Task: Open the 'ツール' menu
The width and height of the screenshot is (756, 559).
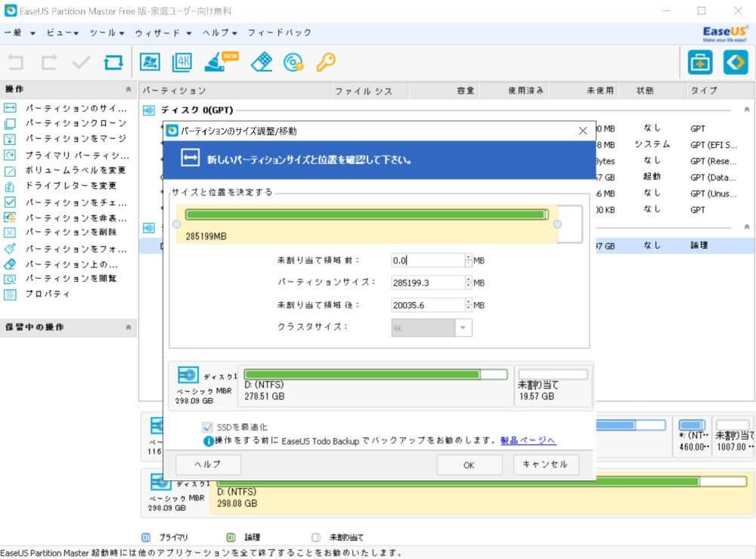Action: (107, 32)
